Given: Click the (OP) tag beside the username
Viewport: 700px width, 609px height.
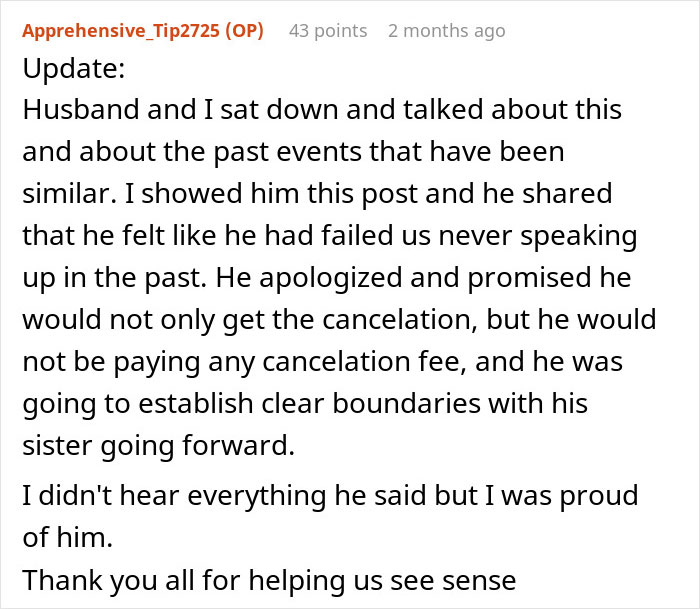Looking at the screenshot, I should [x=242, y=31].
